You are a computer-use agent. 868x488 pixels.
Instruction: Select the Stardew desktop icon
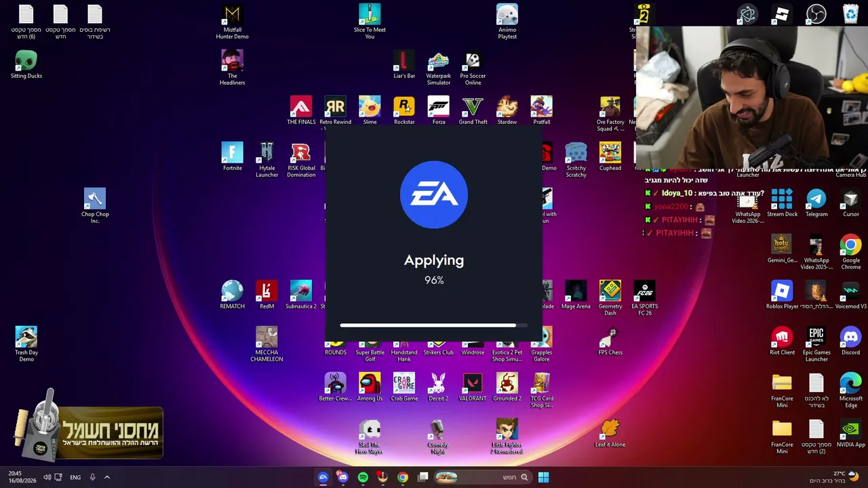(507, 110)
